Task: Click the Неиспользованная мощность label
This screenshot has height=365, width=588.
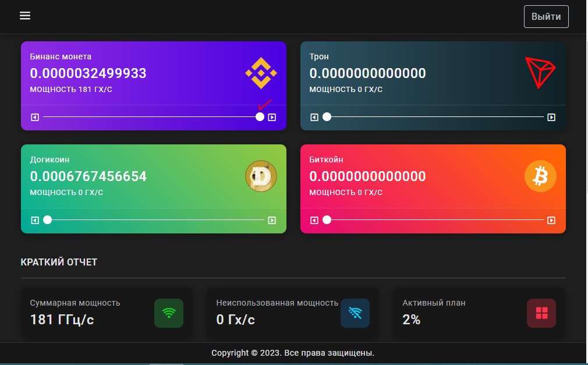Action: [x=277, y=303]
